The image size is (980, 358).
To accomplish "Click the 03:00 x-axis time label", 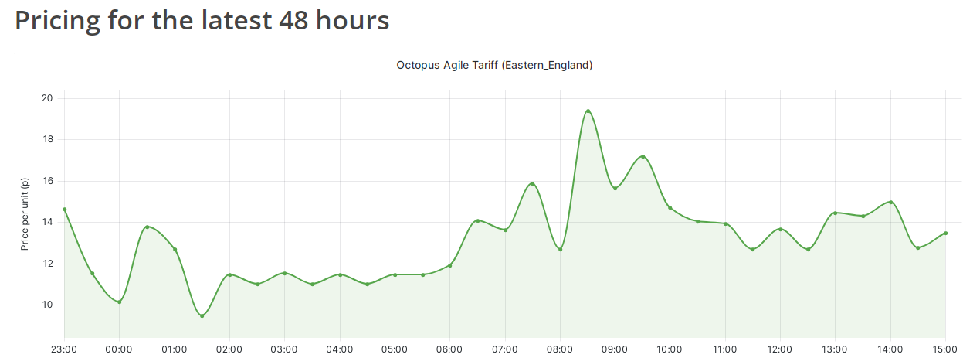I will (x=284, y=349).
